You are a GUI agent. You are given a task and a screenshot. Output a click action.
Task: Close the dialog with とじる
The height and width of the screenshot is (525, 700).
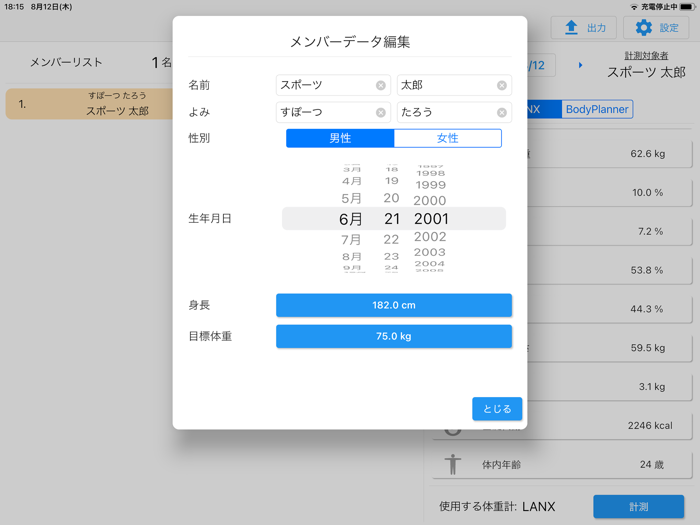click(497, 409)
